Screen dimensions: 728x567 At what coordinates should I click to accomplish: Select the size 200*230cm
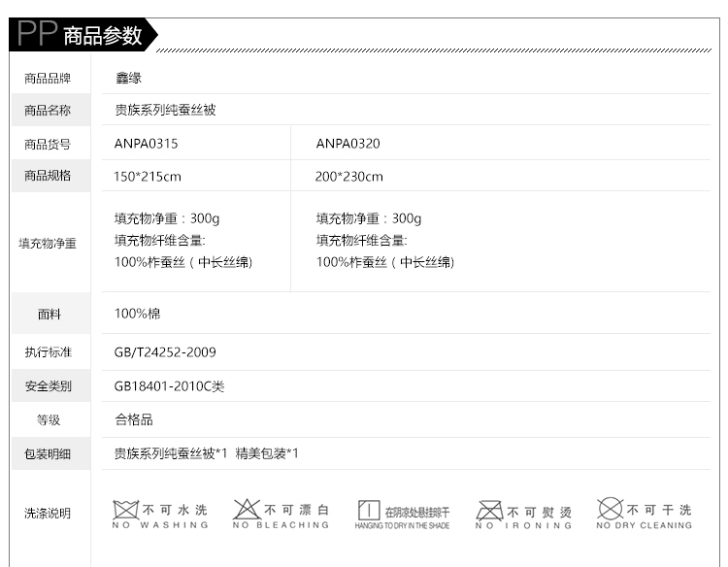pyautogui.click(x=349, y=177)
